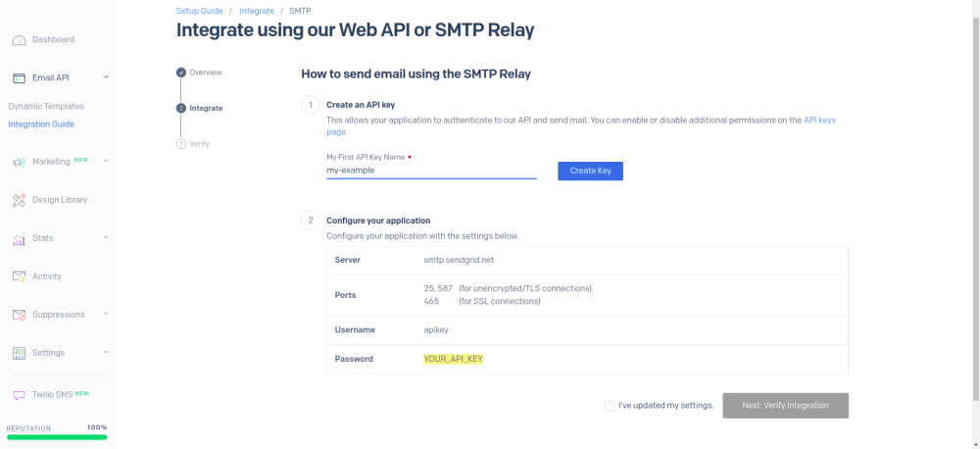Click the Suppressions icon in sidebar
Screen dimensions: 980x449
(19, 315)
